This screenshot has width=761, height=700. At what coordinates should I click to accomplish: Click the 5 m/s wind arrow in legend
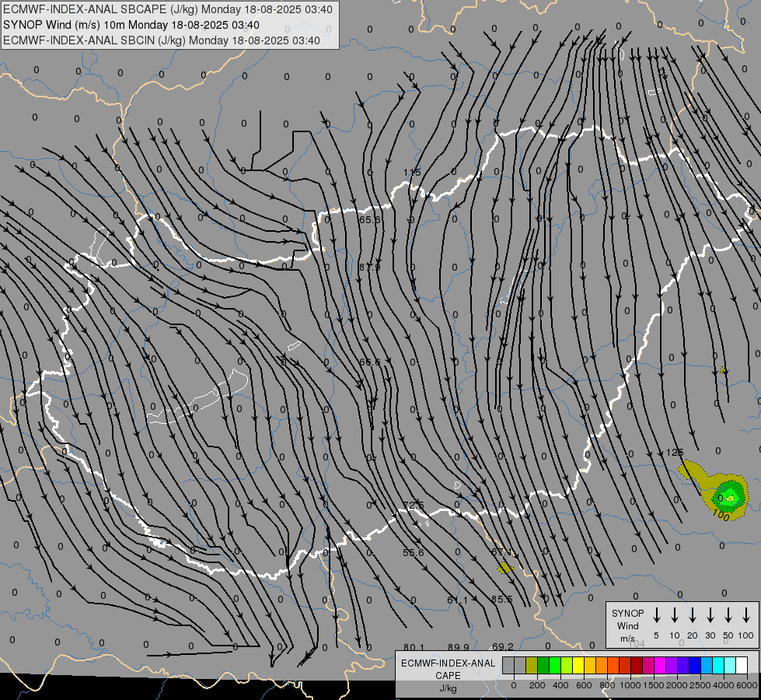656,615
